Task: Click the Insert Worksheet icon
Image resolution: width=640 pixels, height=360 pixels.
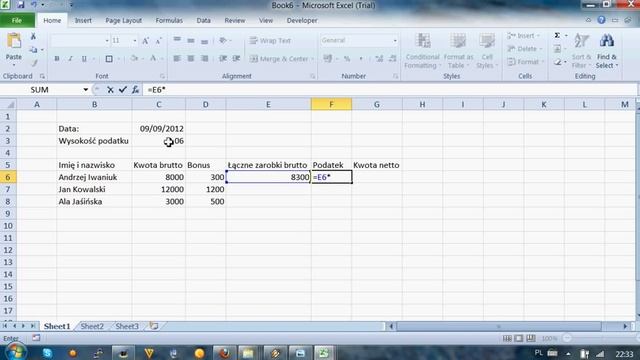Action: [x=154, y=326]
